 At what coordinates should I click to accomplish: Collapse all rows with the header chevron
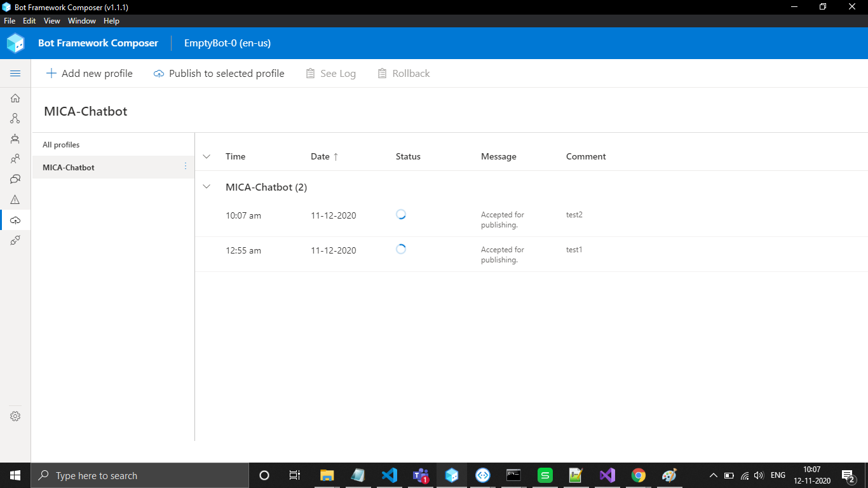(206, 156)
